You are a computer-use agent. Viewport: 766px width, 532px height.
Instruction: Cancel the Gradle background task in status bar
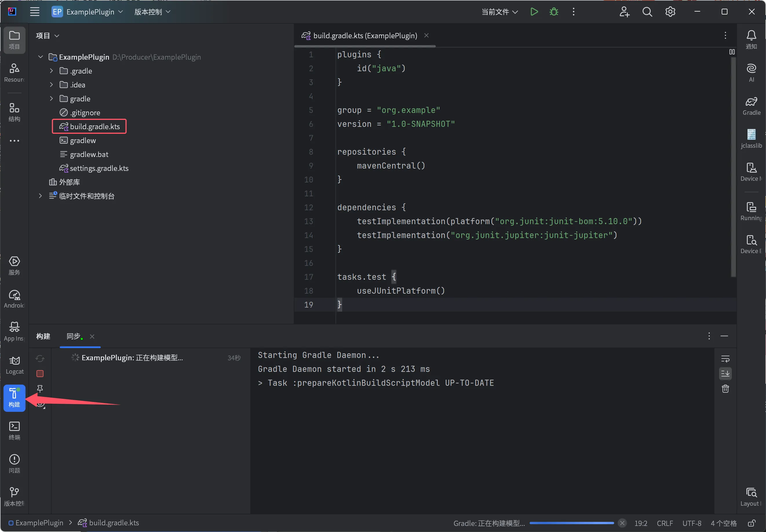tap(622, 523)
